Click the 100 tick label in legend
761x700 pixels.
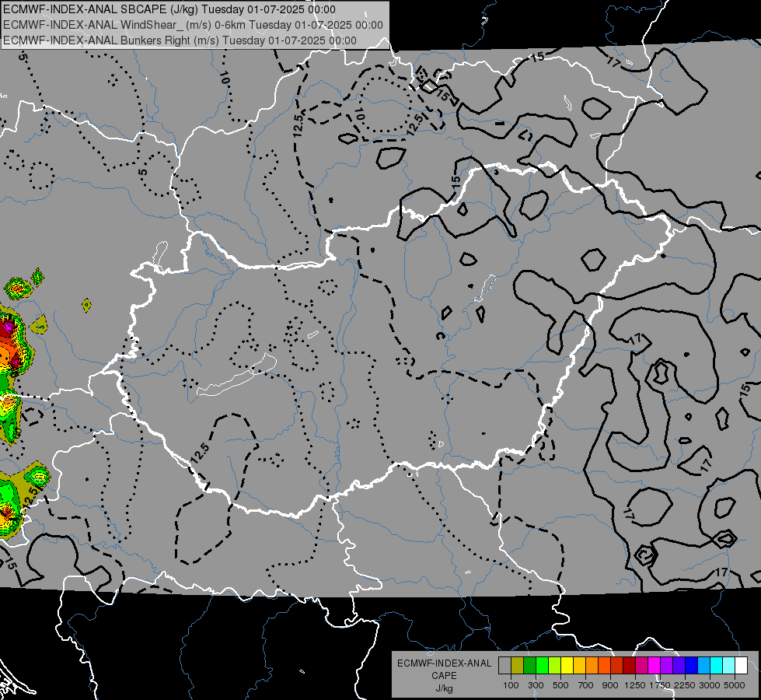[511, 685]
